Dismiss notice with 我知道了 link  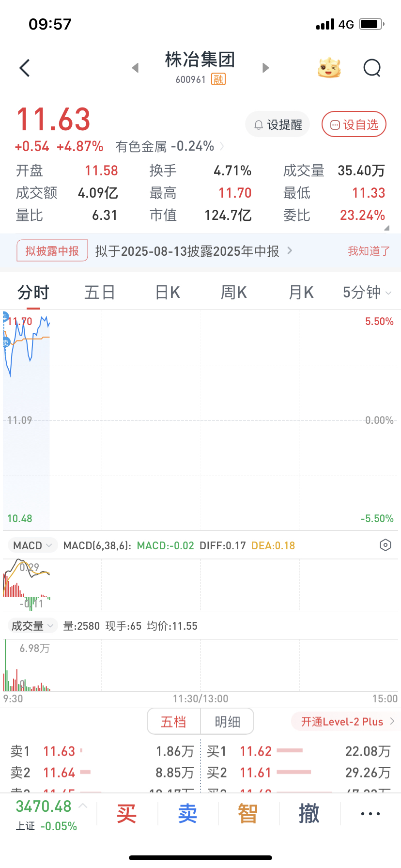point(369,251)
